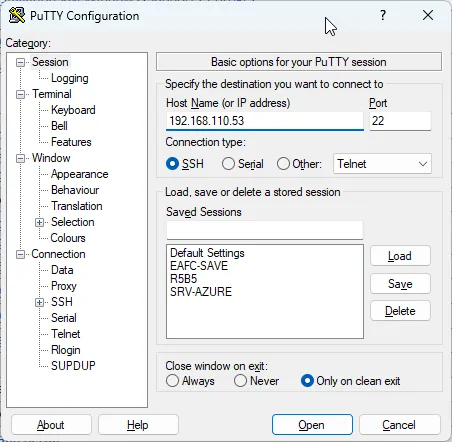Expand the Selection tree node
Screen dimensions: 452x442
(39, 222)
